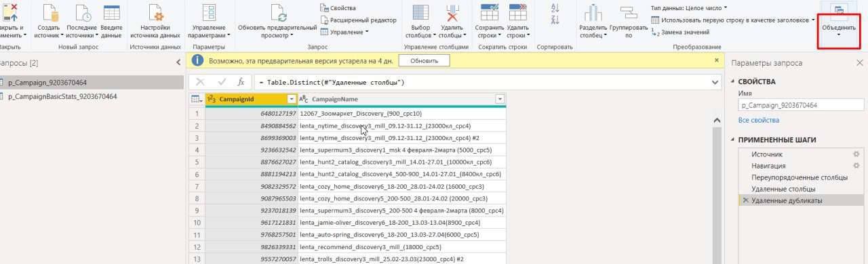The image size is (868, 264).
Task: Click the Удалить столбцы icon
Action: point(452,14)
